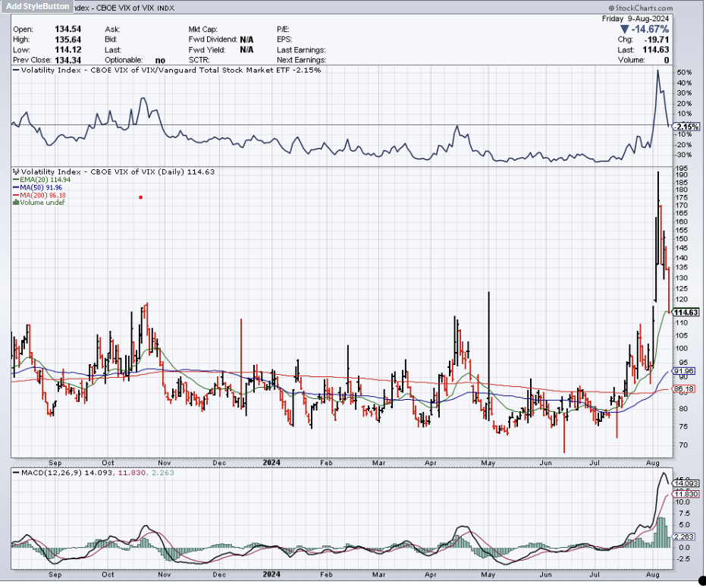Select the date Friday 9-Aug-2024

635,19
